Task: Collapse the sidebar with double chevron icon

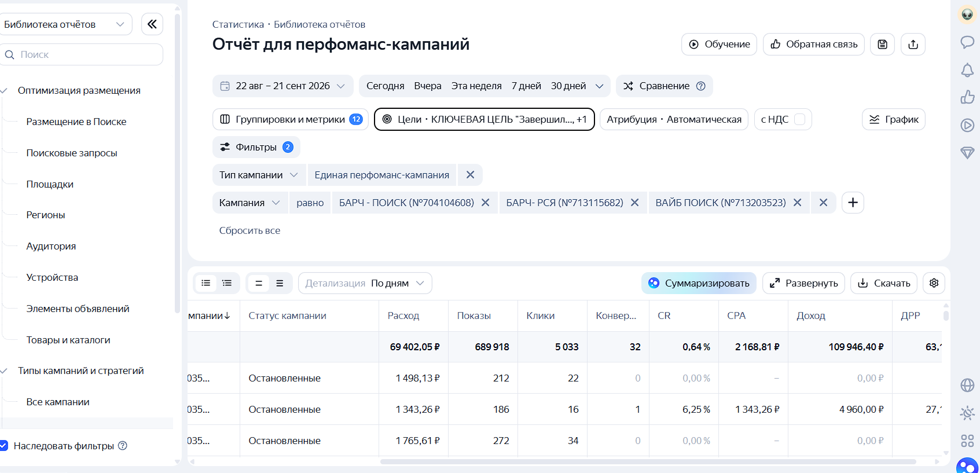Action: [x=152, y=24]
